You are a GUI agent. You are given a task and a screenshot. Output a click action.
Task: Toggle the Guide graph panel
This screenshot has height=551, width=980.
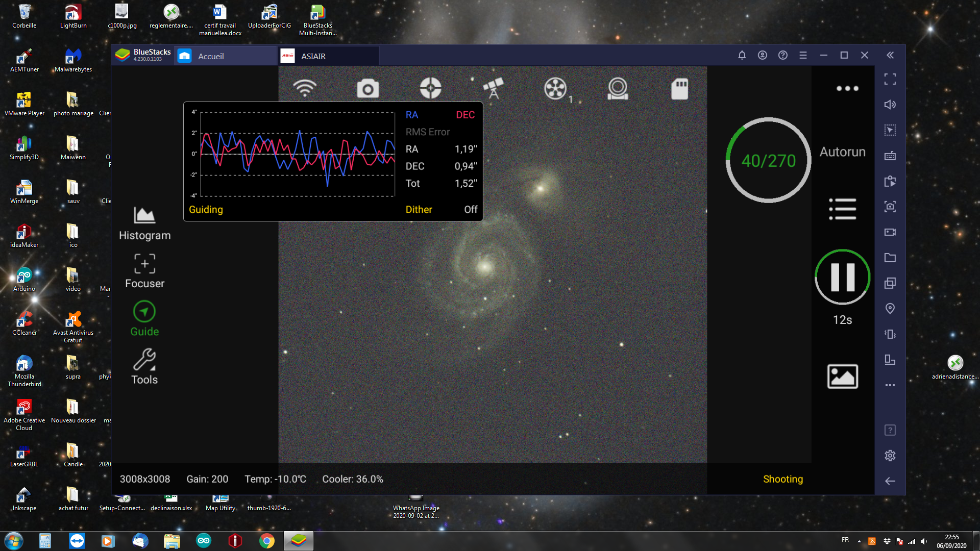(x=144, y=319)
